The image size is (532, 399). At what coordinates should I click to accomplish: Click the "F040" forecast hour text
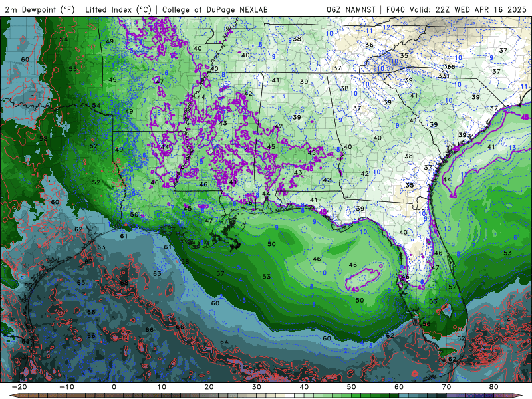(x=396, y=9)
